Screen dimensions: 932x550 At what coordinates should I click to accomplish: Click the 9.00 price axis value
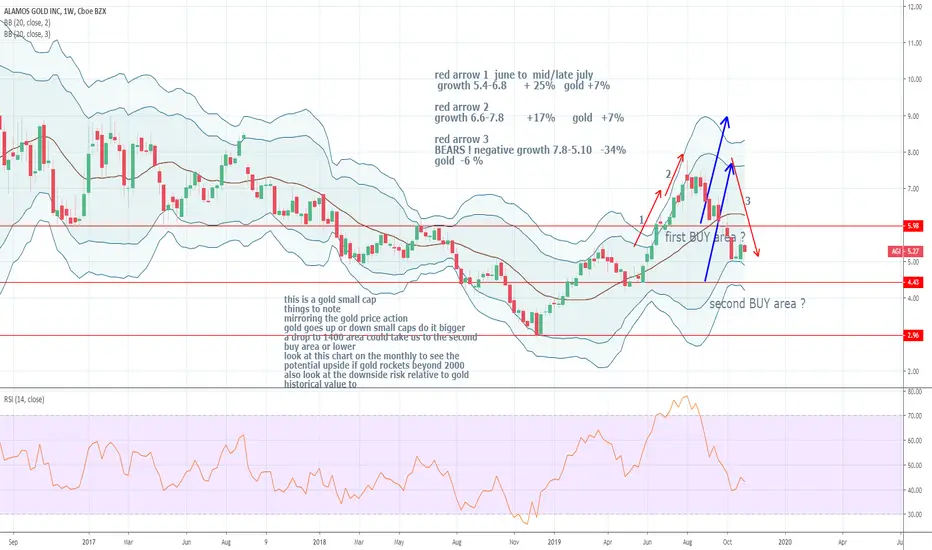tap(914, 116)
